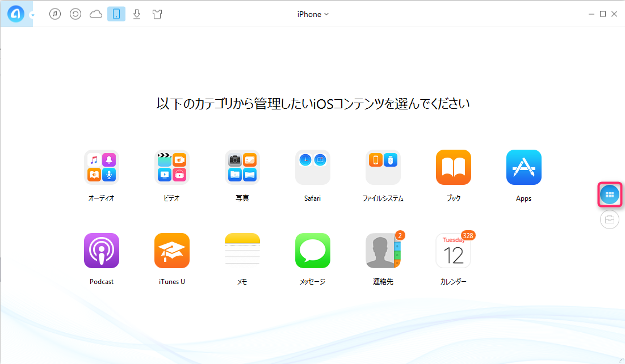
Task: Open the download arrow icon
Action: [137, 14]
